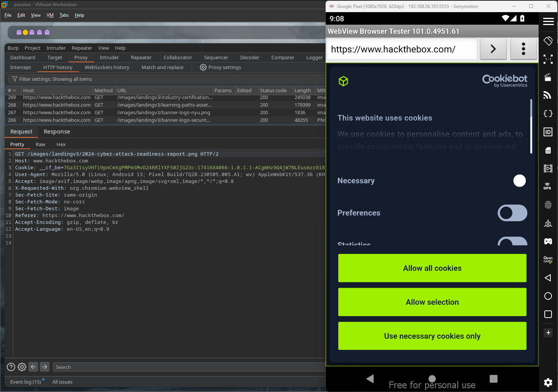Image resolution: width=558 pixels, height=392 pixels.
Task: Open the disk I/O SD card icon
Action: pos(548,150)
